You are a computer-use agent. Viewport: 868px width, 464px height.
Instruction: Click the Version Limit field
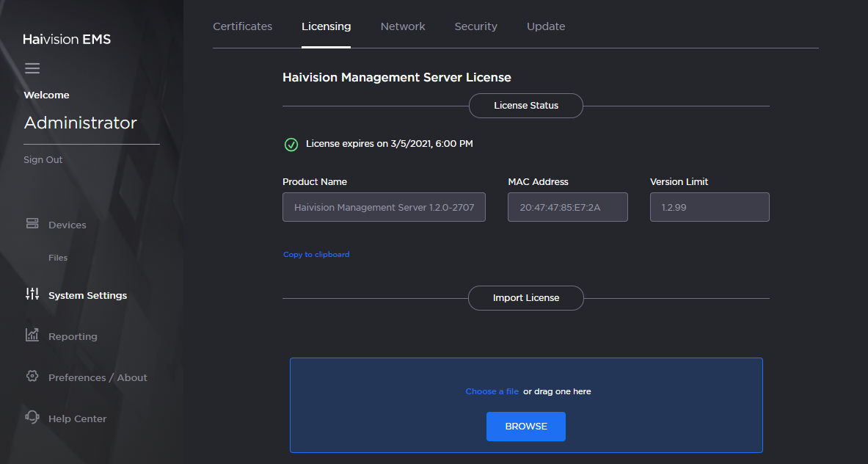[709, 207]
